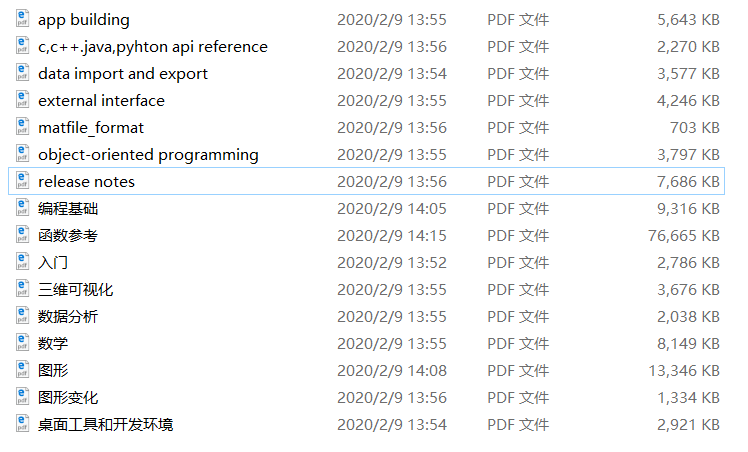Click the PDF icon beside app building

coord(23,19)
